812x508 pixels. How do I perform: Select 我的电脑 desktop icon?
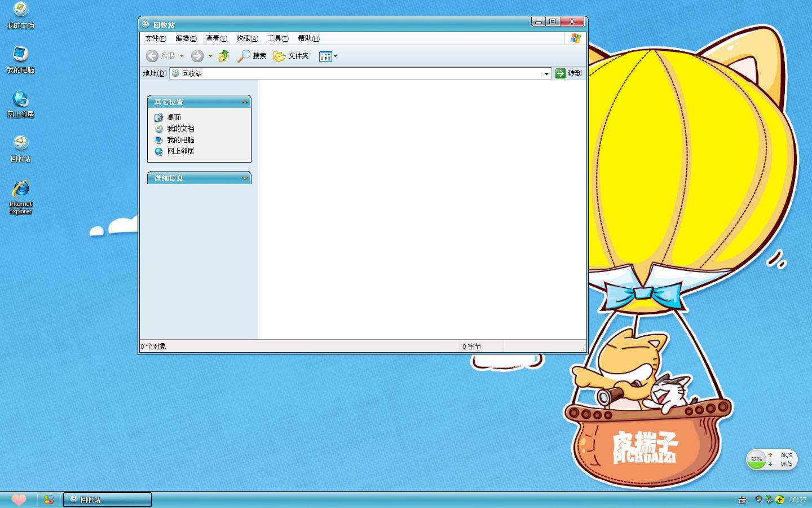[x=21, y=59]
